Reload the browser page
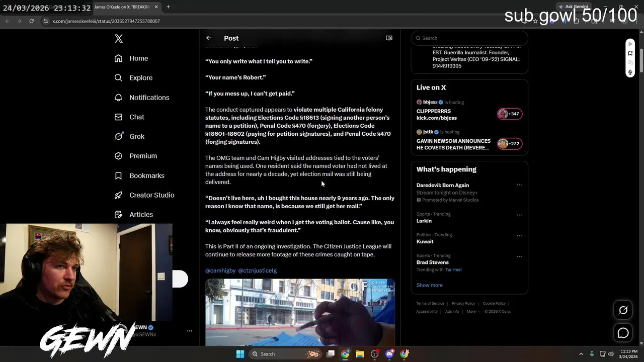The height and width of the screenshot is (362, 644). pyautogui.click(x=31, y=21)
